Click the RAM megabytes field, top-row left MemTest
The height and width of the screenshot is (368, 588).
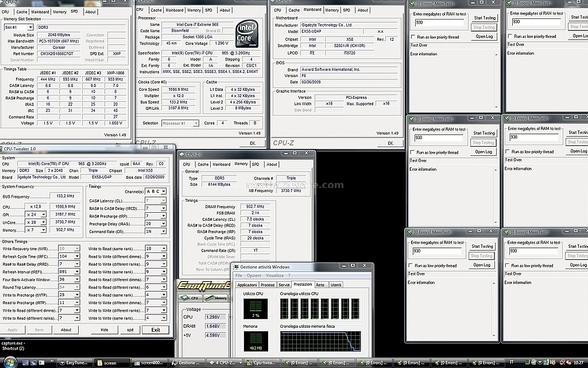[439, 23]
